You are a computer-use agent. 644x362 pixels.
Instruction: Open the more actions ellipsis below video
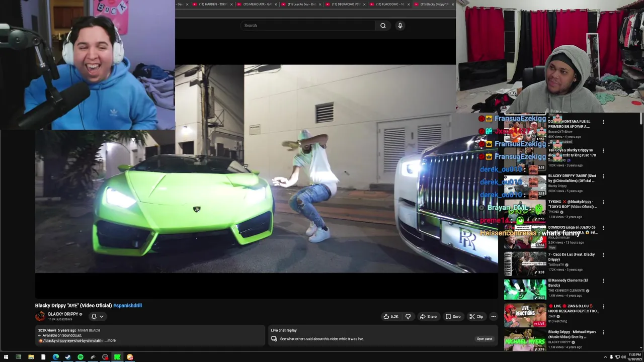(x=494, y=317)
